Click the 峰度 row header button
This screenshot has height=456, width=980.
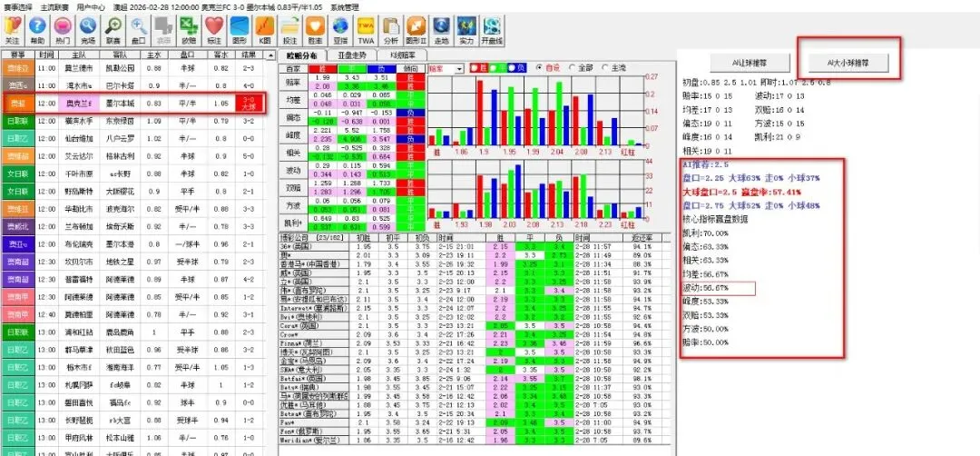coord(292,134)
